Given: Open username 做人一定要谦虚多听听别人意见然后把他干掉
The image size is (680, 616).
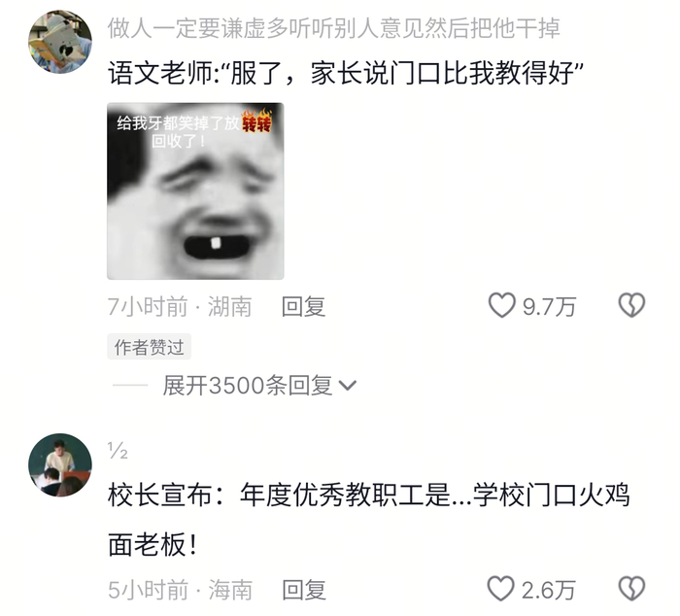Looking at the screenshot, I should point(334,28).
